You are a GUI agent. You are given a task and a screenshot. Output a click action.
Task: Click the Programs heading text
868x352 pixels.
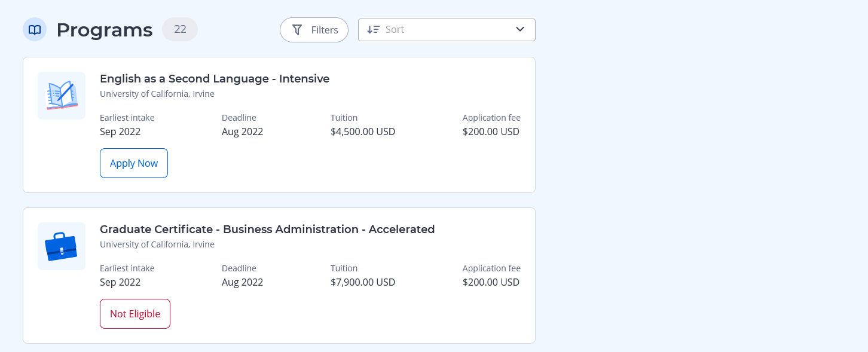[x=105, y=30]
